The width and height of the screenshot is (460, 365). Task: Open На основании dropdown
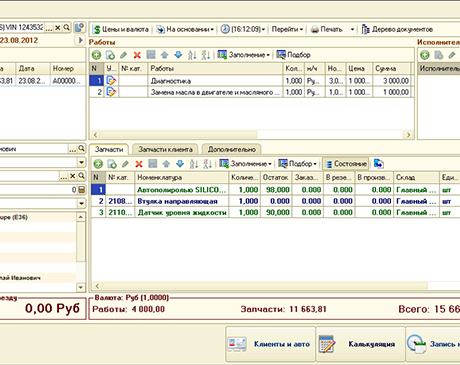[185, 29]
